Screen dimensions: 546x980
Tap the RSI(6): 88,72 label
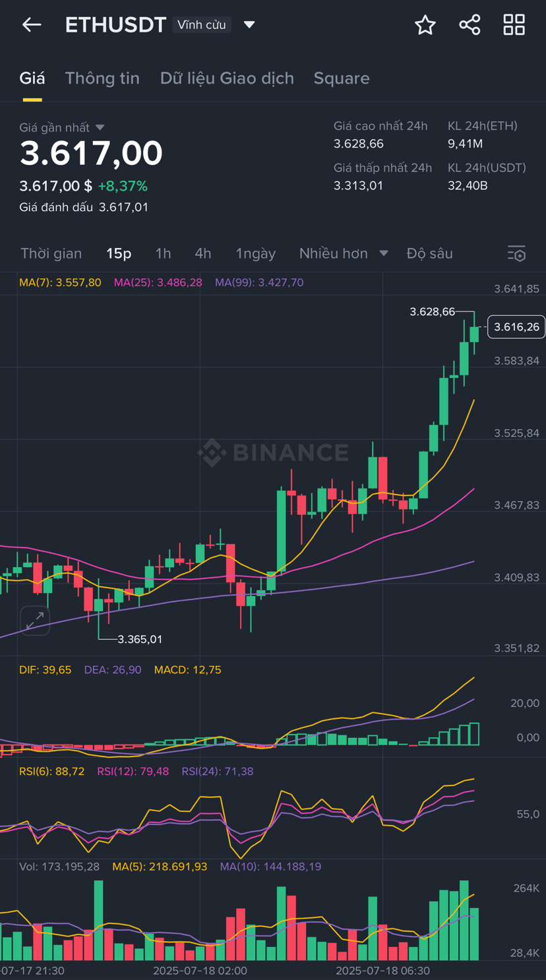tap(51, 771)
